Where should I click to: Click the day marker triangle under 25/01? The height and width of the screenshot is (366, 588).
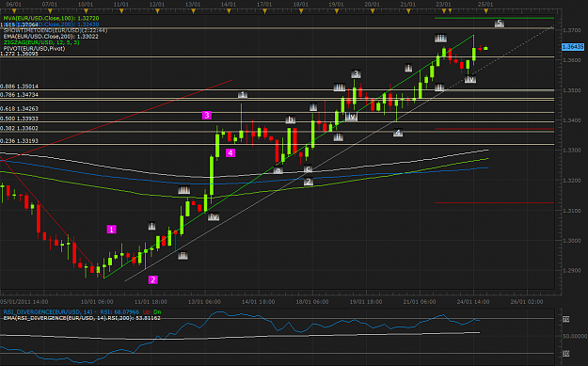click(x=486, y=11)
